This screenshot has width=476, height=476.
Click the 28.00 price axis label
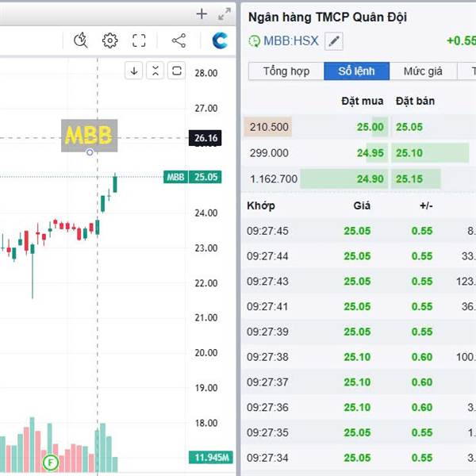(206, 73)
